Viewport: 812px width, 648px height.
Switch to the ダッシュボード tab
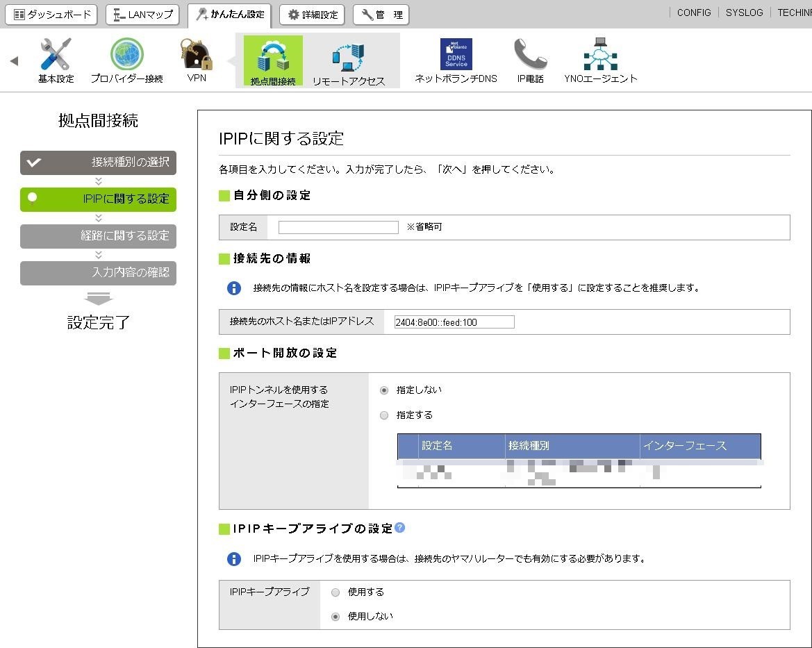pyautogui.click(x=51, y=15)
